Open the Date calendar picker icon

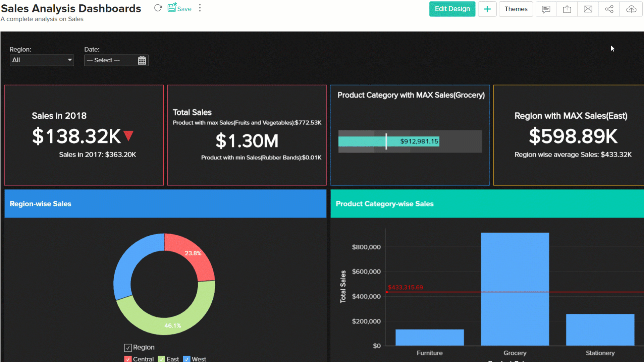pyautogui.click(x=142, y=60)
